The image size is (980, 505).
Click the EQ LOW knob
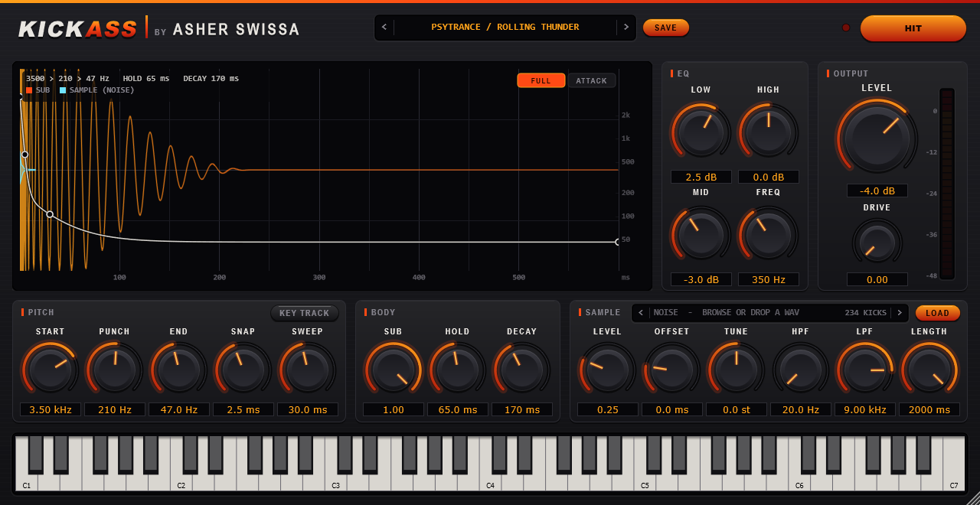[x=701, y=132]
